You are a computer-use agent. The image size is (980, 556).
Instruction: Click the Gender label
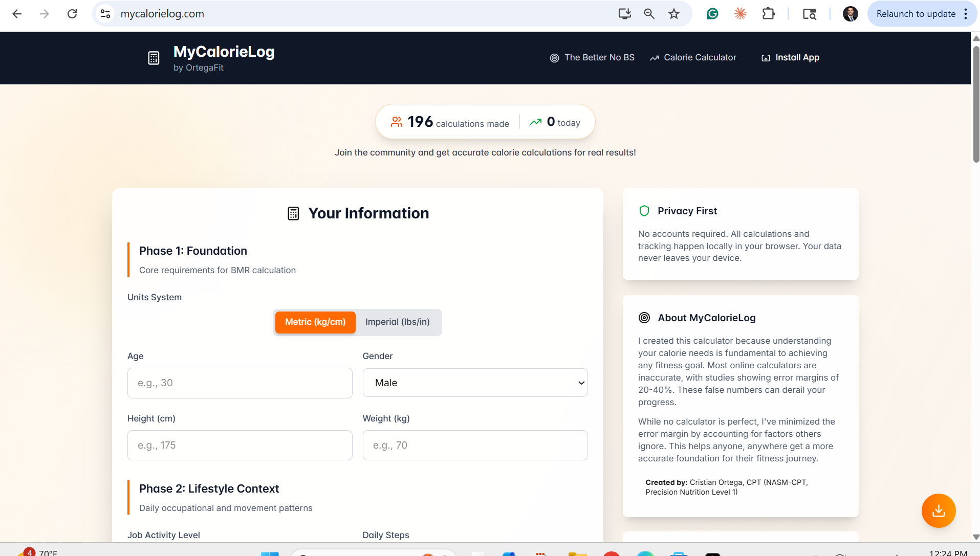pyautogui.click(x=378, y=356)
